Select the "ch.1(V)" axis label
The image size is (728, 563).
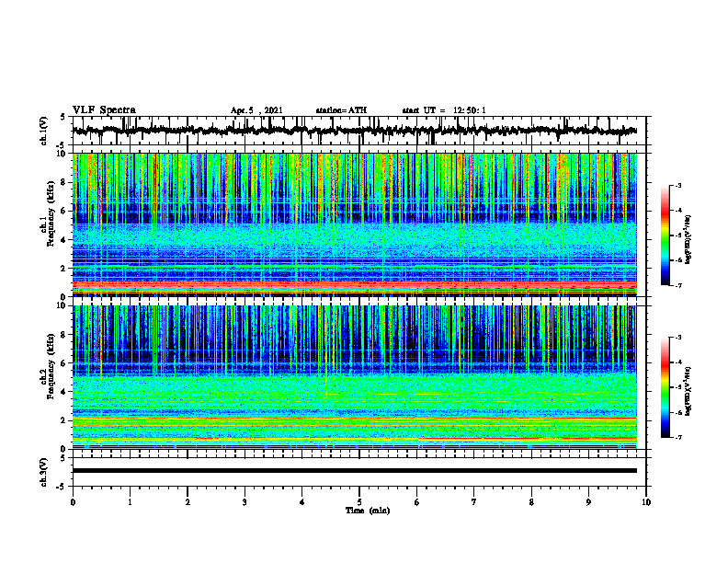[44, 131]
